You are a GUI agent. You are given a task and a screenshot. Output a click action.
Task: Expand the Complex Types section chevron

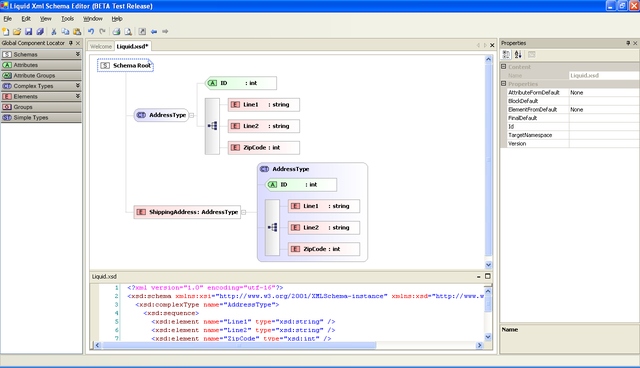pos(78,86)
